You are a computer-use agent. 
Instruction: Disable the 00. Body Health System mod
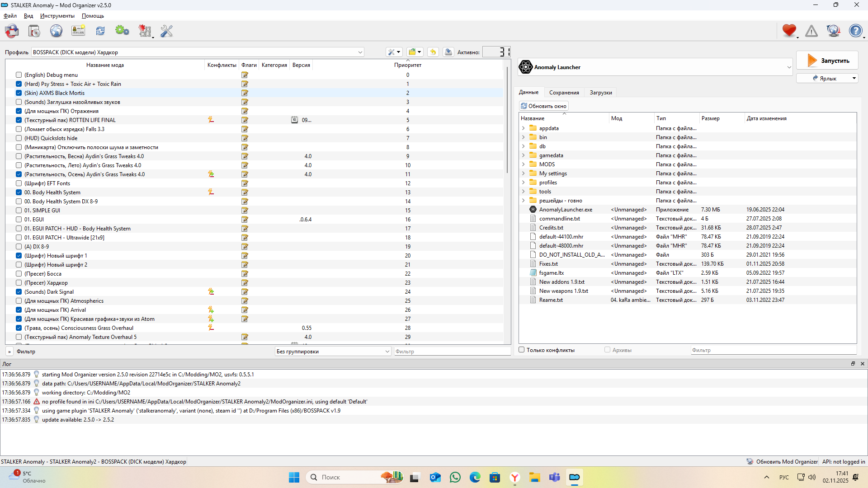pyautogui.click(x=19, y=192)
